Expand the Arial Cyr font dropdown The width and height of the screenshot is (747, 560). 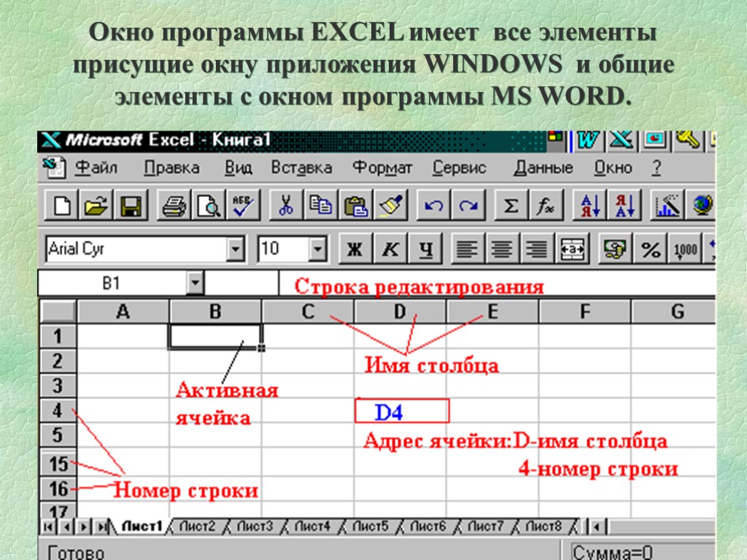click(236, 249)
